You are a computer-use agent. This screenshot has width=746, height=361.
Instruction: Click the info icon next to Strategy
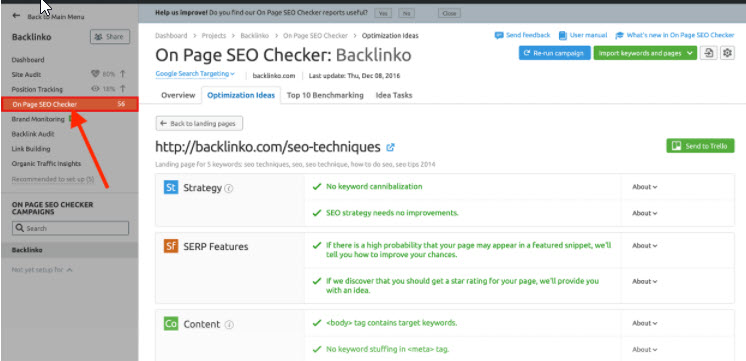229,188
